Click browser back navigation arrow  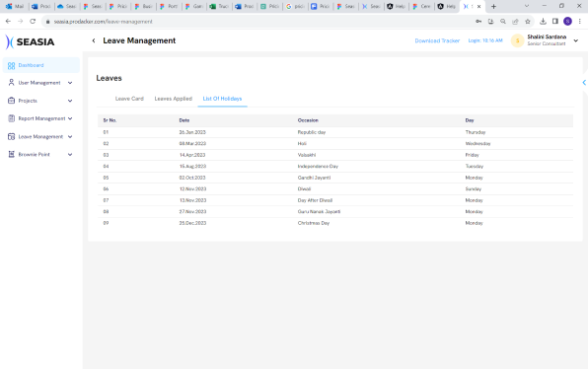pyautogui.click(x=8, y=22)
